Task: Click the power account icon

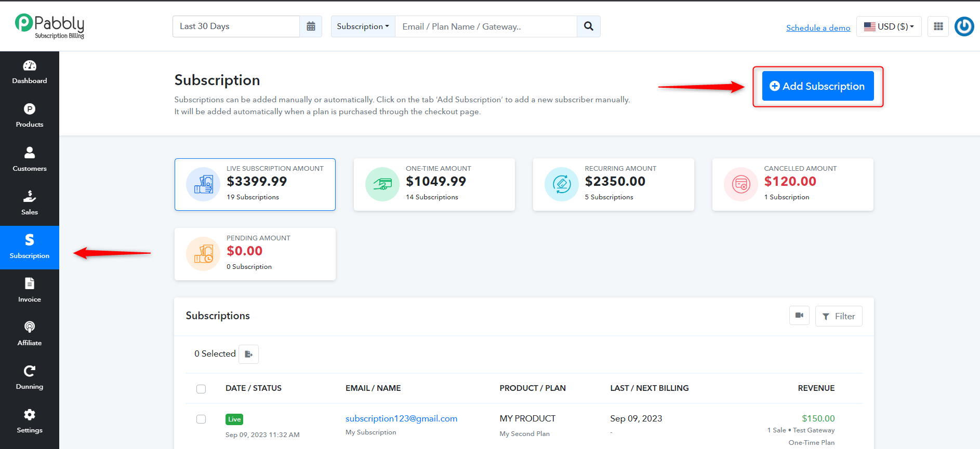Action: (964, 26)
